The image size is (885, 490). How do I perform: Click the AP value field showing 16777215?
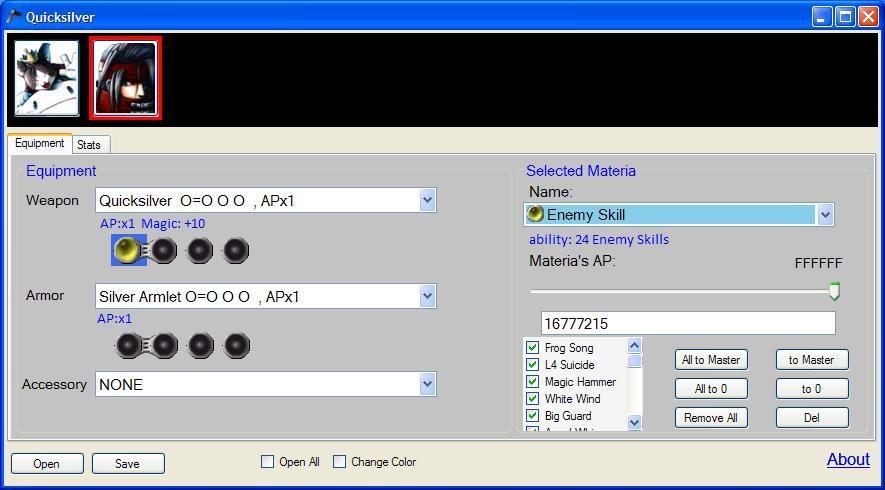[688, 323]
